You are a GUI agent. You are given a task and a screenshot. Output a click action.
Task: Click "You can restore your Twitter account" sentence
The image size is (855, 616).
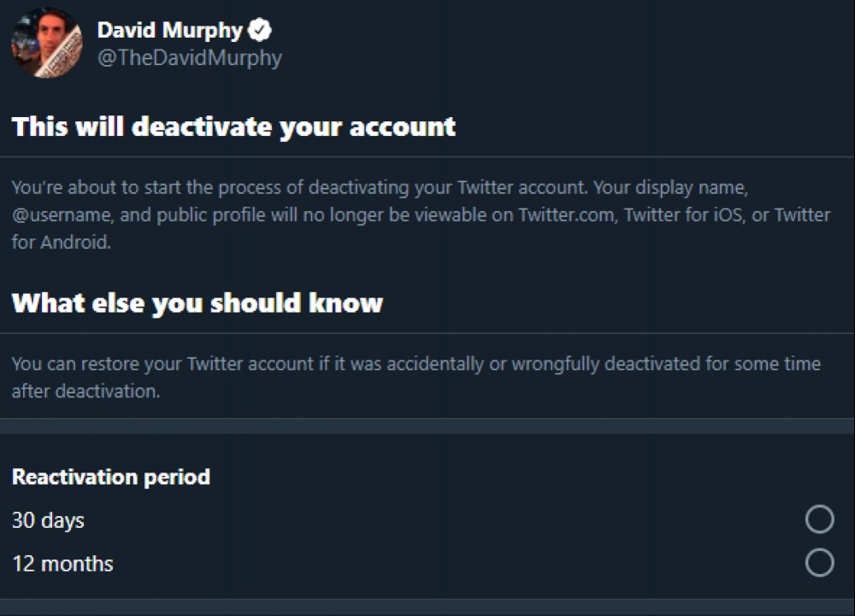click(x=162, y=364)
